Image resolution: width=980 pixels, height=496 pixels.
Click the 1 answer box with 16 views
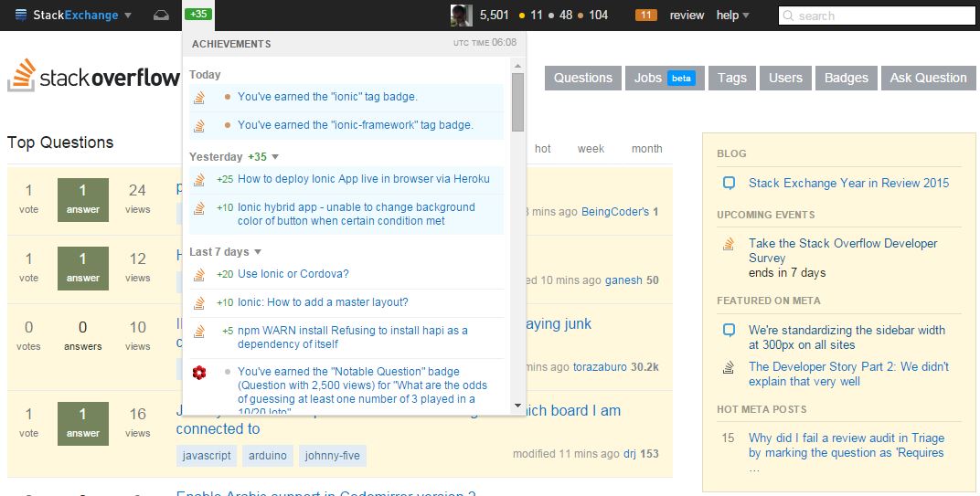tap(83, 424)
